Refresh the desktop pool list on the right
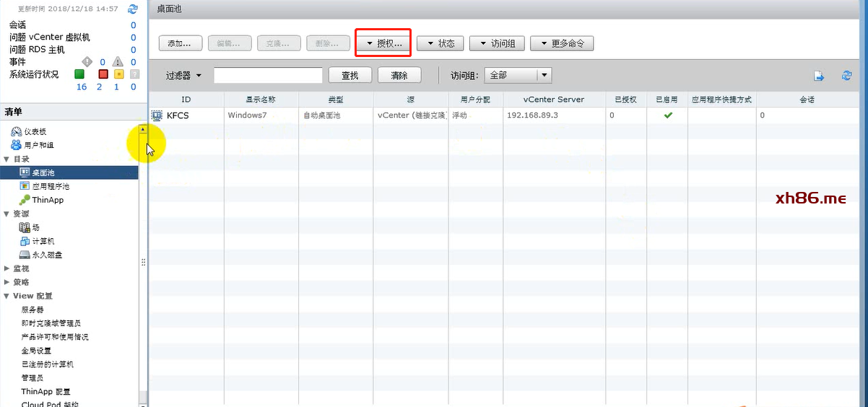The height and width of the screenshot is (407, 868). coord(846,76)
